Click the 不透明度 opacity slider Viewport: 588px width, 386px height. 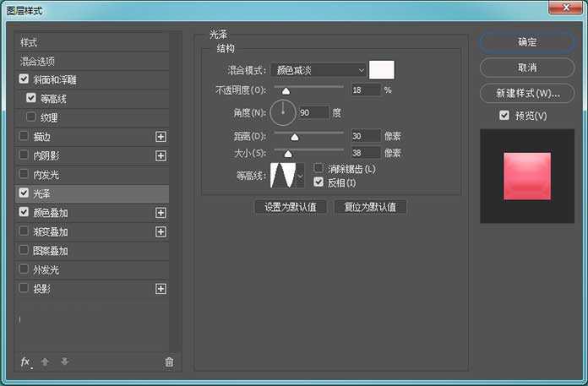point(308,86)
